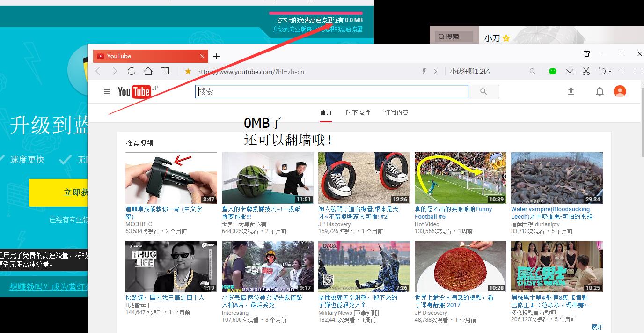Go forward in the browser toolbar
The height and width of the screenshot is (333, 644).
point(115,71)
